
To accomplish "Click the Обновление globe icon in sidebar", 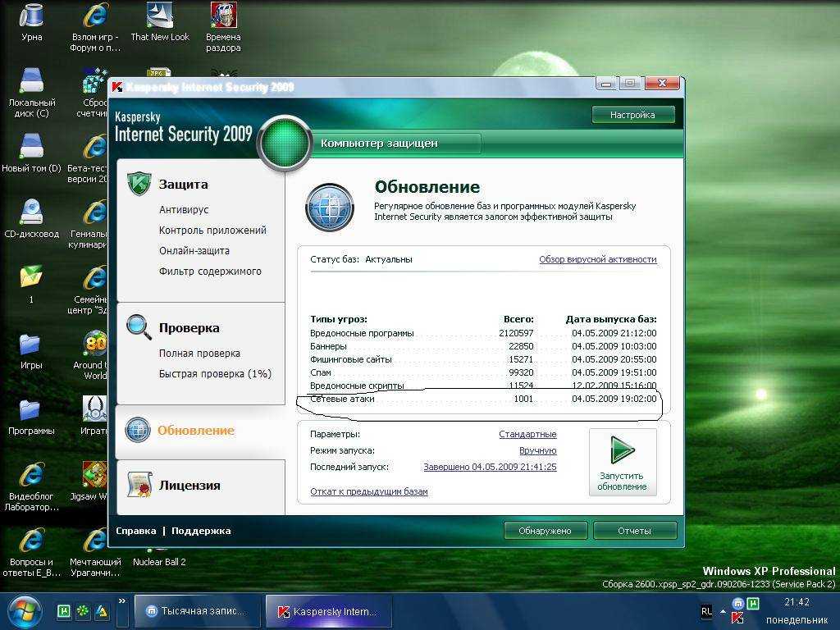I will [x=138, y=430].
